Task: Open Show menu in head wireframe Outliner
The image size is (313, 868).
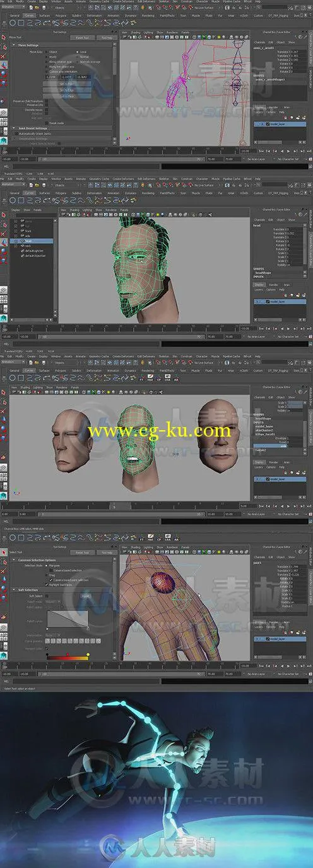Action: (27, 210)
